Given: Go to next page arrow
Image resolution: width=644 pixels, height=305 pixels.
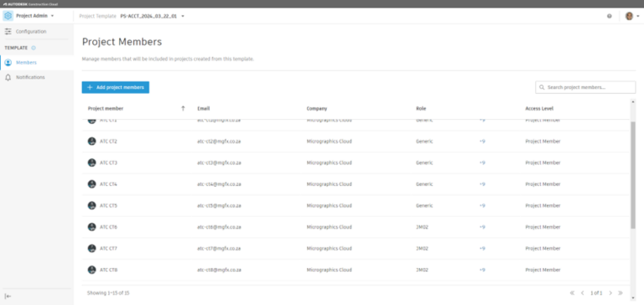Looking at the screenshot, I should 610,293.
